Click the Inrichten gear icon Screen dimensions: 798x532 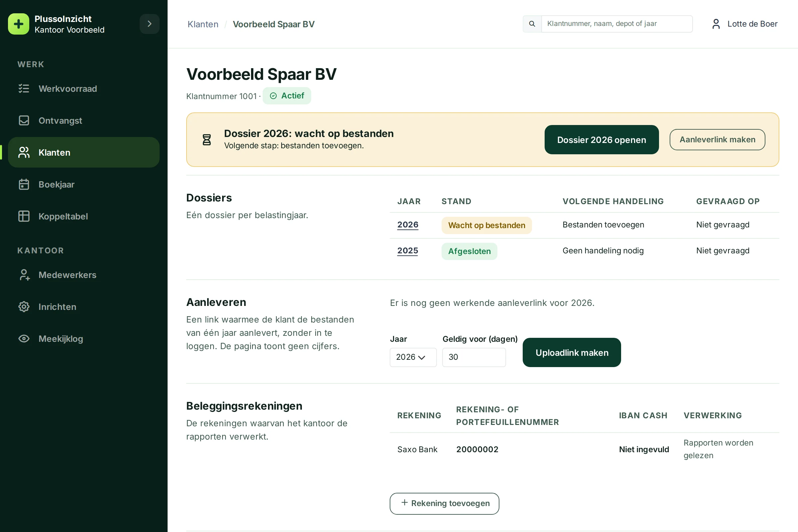click(24, 307)
